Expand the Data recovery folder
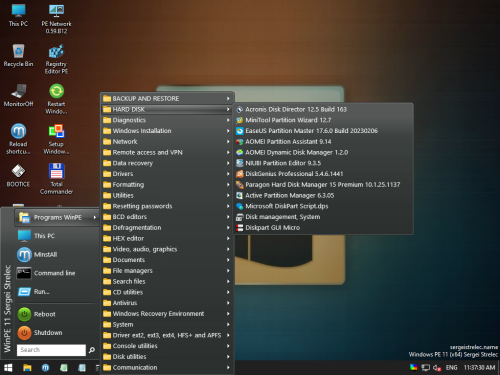 tap(167, 163)
